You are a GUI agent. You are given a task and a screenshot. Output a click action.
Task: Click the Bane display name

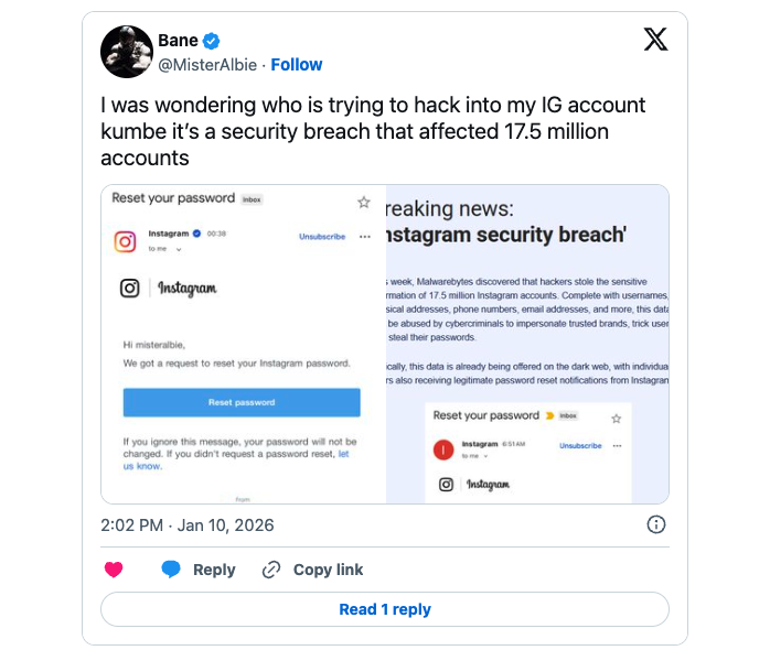coord(178,41)
